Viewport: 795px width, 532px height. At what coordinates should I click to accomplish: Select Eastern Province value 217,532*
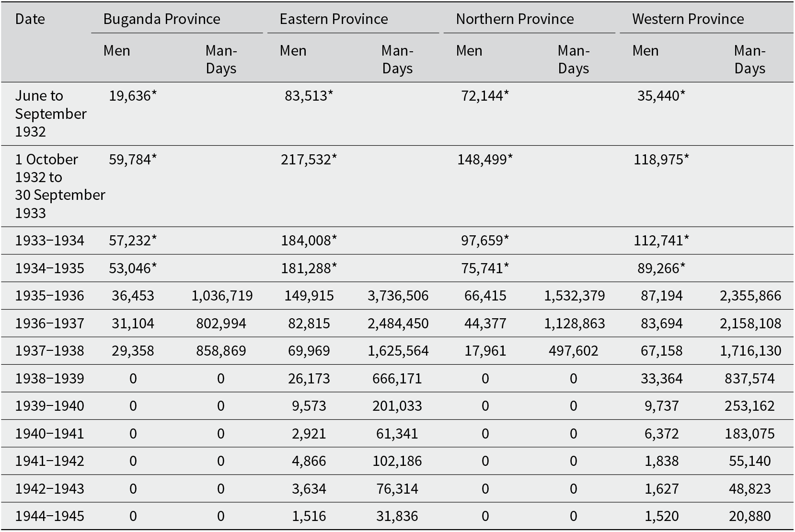point(309,160)
